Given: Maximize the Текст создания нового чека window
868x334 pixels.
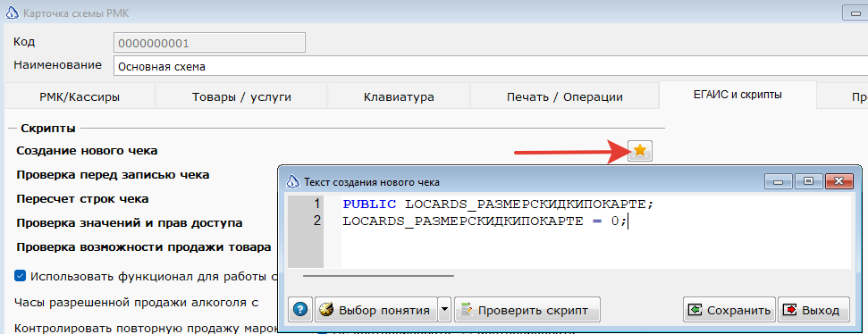Looking at the screenshot, I should 809,180.
